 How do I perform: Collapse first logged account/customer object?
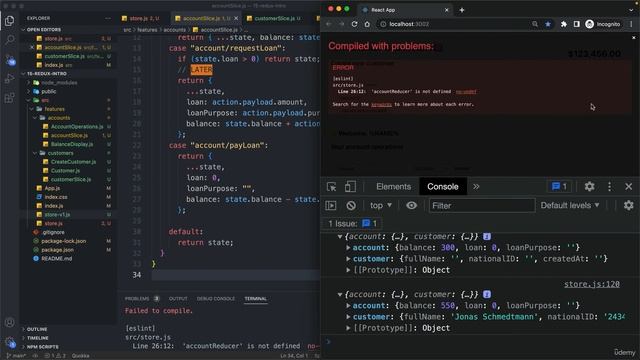[x=340, y=237]
